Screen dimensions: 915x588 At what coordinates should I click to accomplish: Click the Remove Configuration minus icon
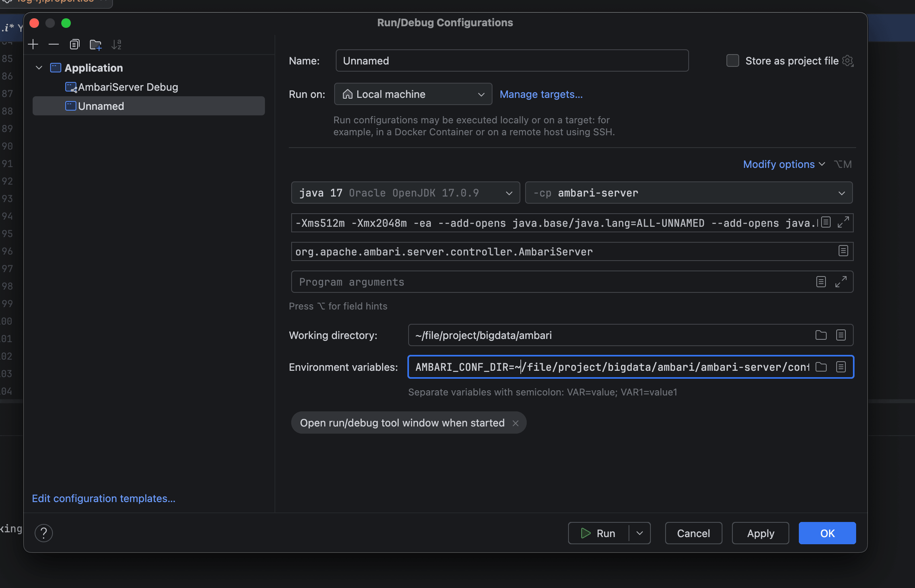pyautogui.click(x=54, y=44)
